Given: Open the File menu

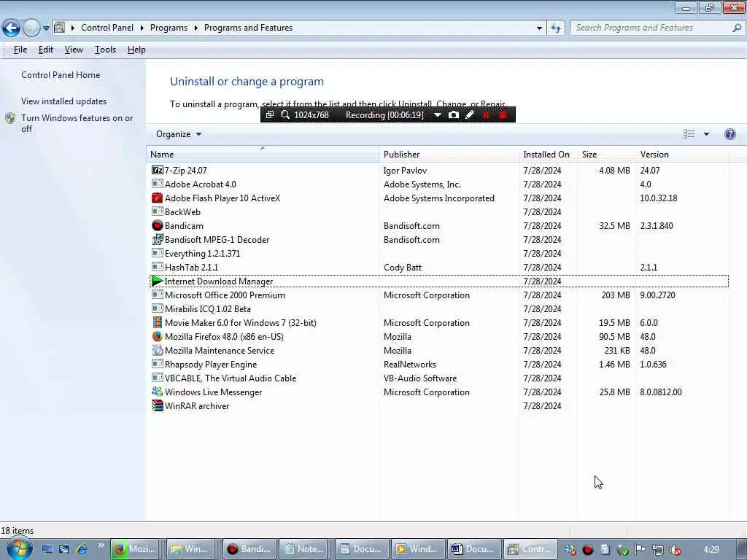Looking at the screenshot, I should click(20, 50).
